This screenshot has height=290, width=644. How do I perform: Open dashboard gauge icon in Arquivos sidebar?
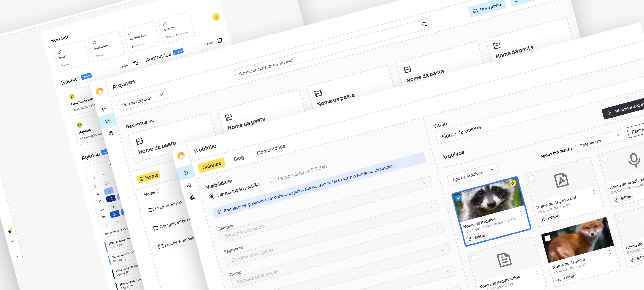click(104, 108)
